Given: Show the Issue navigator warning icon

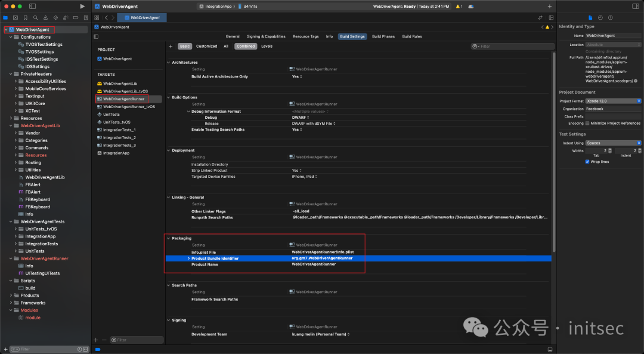Looking at the screenshot, I should pos(45,18).
